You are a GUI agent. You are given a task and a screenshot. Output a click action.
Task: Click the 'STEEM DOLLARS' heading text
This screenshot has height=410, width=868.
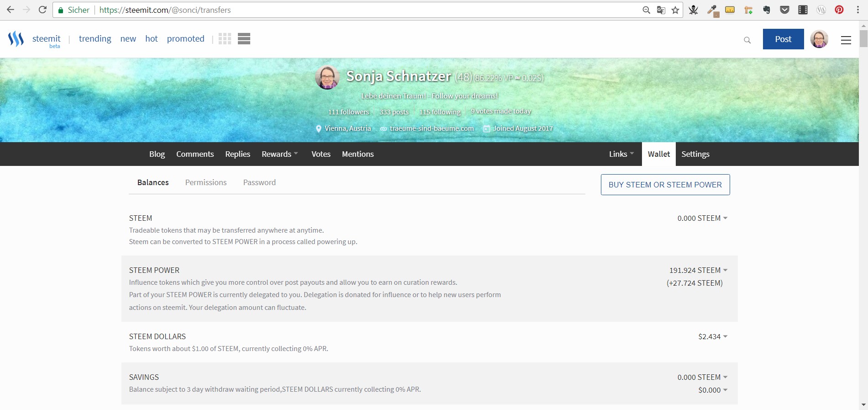click(x=158, y=336)
